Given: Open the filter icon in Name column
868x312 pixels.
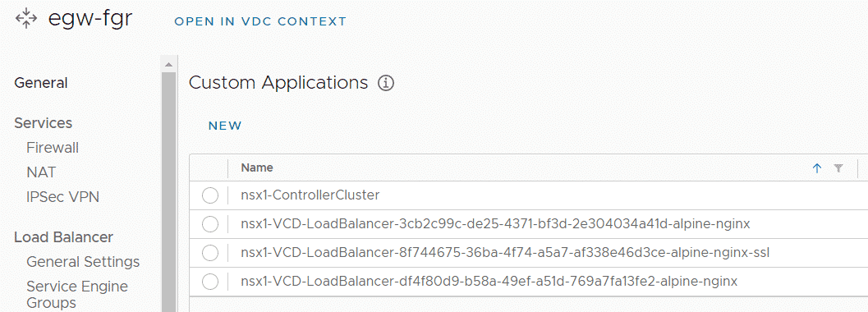Looking at the screenshot, I should click(x=838, y=168).
